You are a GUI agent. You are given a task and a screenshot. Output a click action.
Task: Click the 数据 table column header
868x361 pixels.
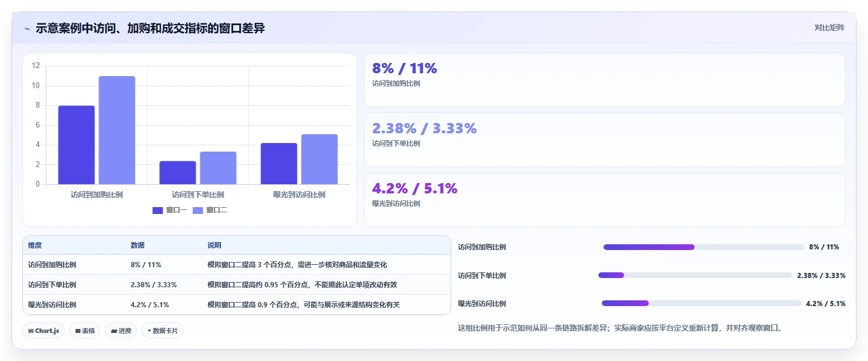(137, 245)
